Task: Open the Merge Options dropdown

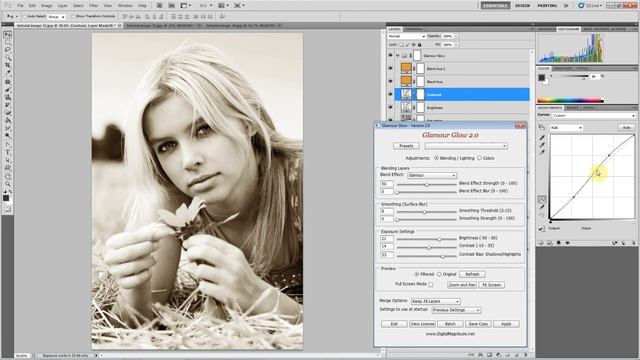Action: [435, 301]
